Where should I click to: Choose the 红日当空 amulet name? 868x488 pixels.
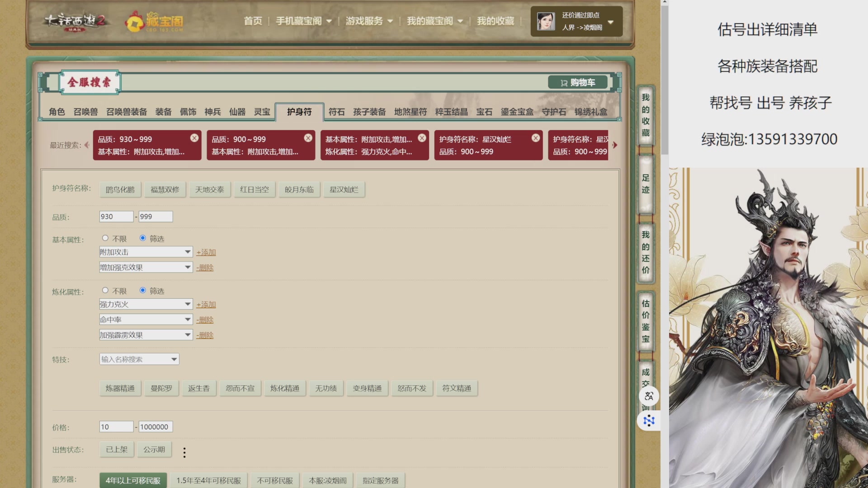pyautogui.click(x=255, y=190)
